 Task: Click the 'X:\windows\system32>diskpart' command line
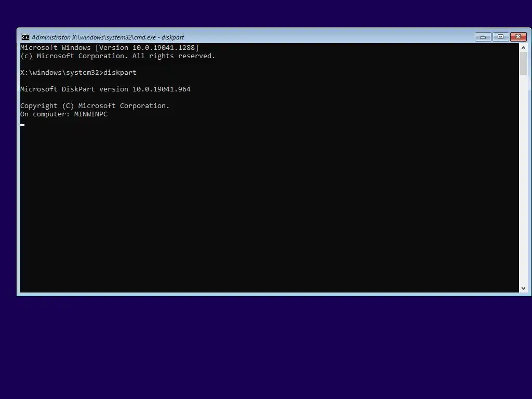tap(78, 73)
